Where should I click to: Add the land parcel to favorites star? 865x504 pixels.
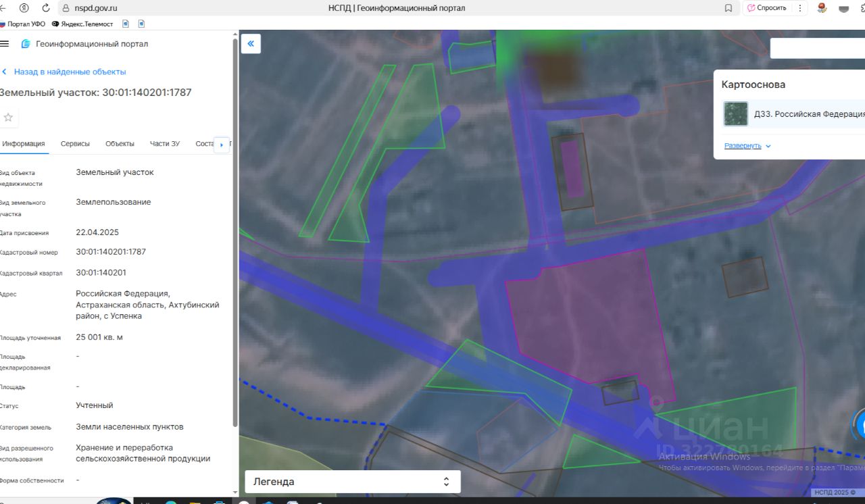click(x=8, y=118)
